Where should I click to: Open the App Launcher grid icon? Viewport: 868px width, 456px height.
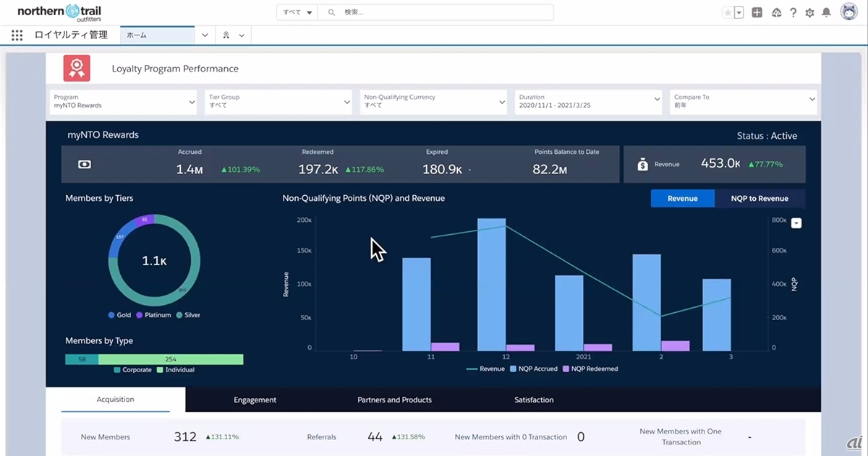click(17, 35)
